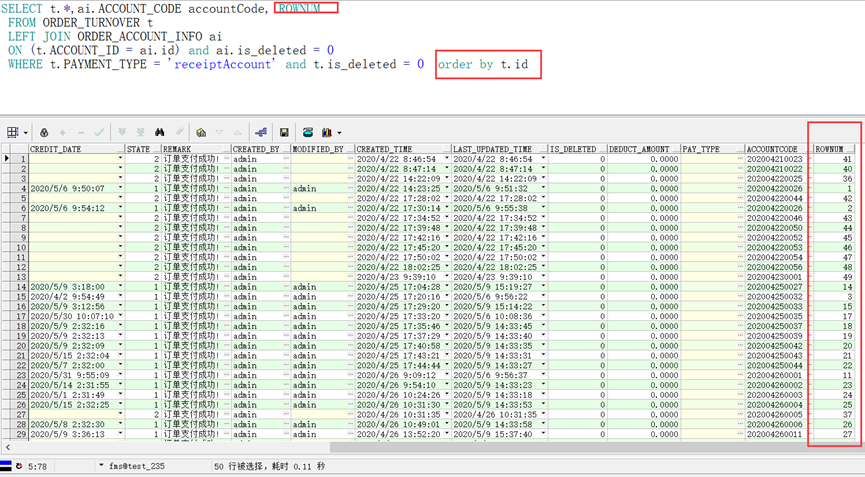Click the horizontal scrollbar thumb
This screenshot has height=477, width=865.
coord(596,447)
